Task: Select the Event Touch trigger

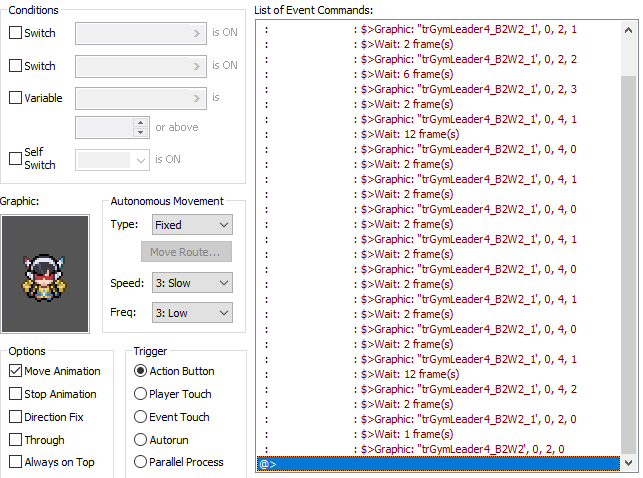Action: point(141,417)
